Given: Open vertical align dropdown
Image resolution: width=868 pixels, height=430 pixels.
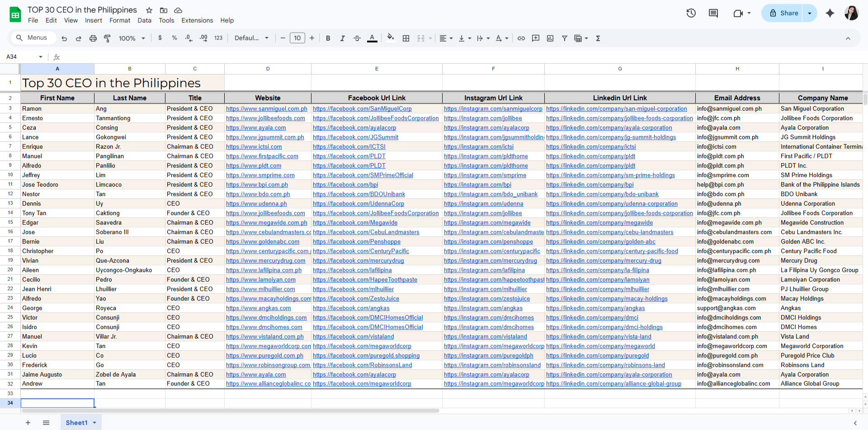Looking at the screenshot, I should point(465,38).
